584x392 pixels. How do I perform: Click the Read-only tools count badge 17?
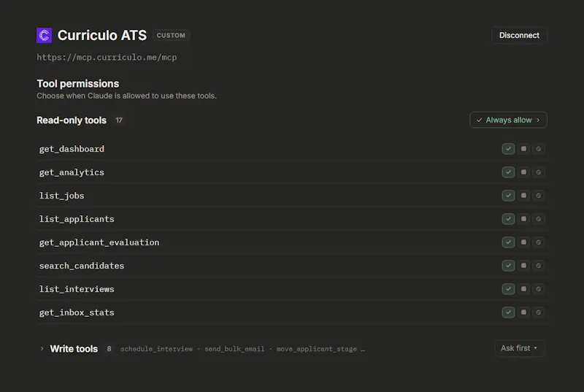click(x=119, y=120)
